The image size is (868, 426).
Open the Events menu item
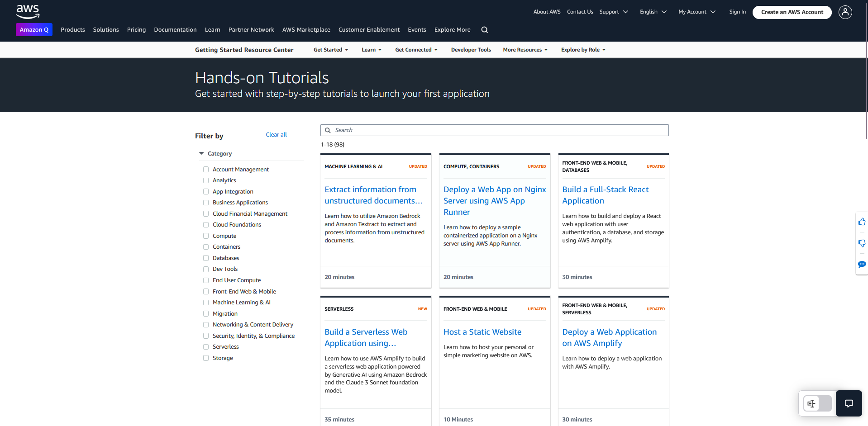[x=417, y=30]
